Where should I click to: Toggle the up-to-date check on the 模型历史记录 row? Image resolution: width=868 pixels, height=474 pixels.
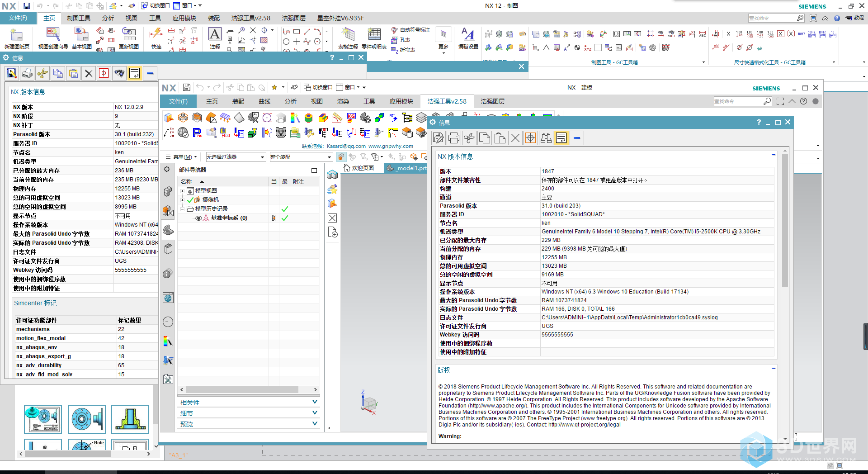coord(285,209)
